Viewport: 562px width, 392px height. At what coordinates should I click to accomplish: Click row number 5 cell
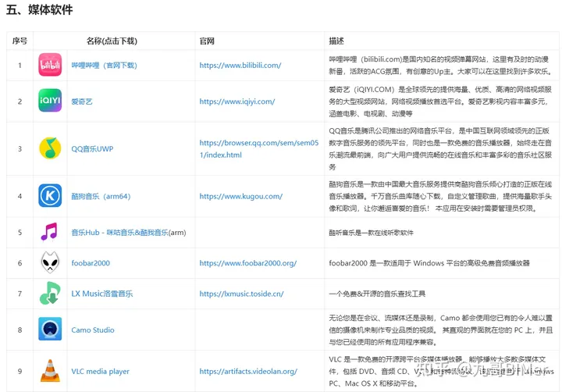20,233
